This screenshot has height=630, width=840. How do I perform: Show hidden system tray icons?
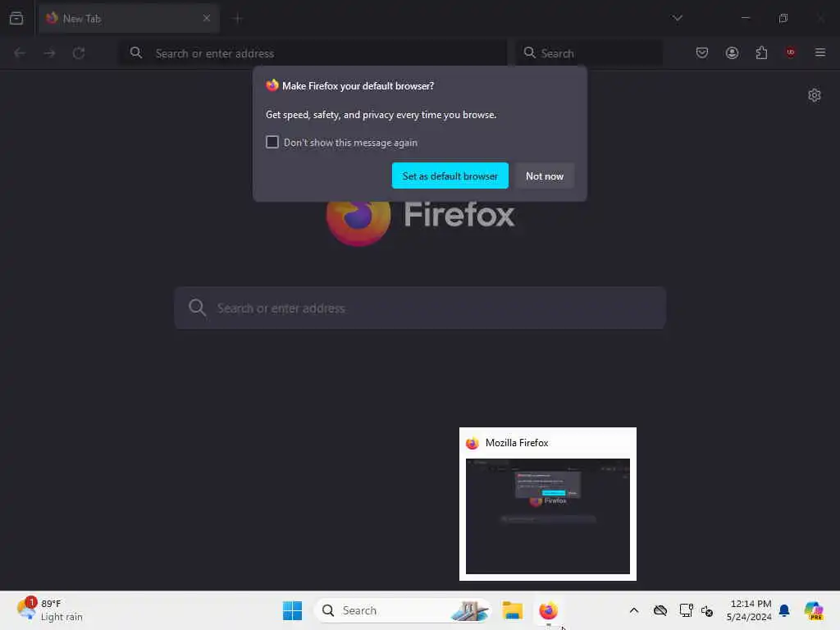(634, 610)
